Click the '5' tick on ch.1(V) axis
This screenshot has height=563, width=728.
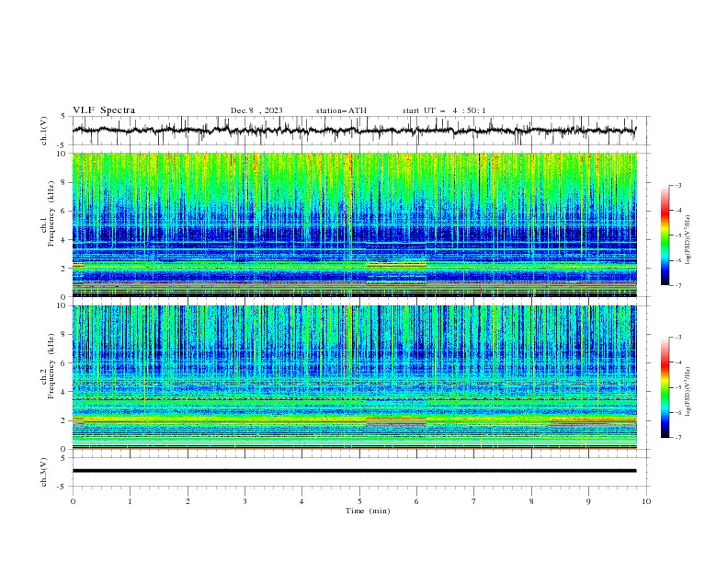[63, 116]
